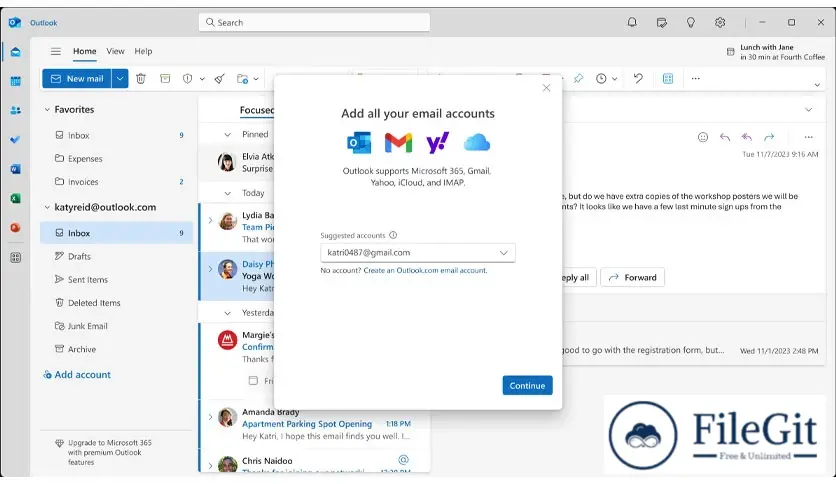Open People contacts in left rail
836x484 pixels.
(x=15, y=110)
